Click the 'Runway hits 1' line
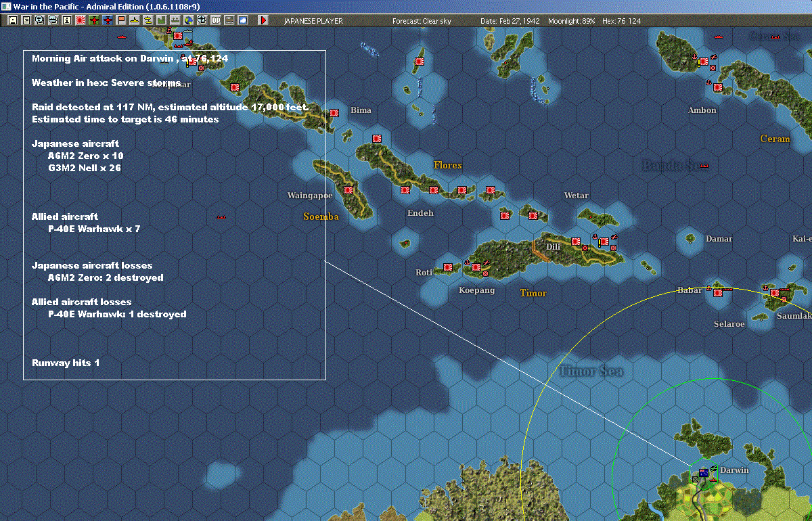 (66, 363)
